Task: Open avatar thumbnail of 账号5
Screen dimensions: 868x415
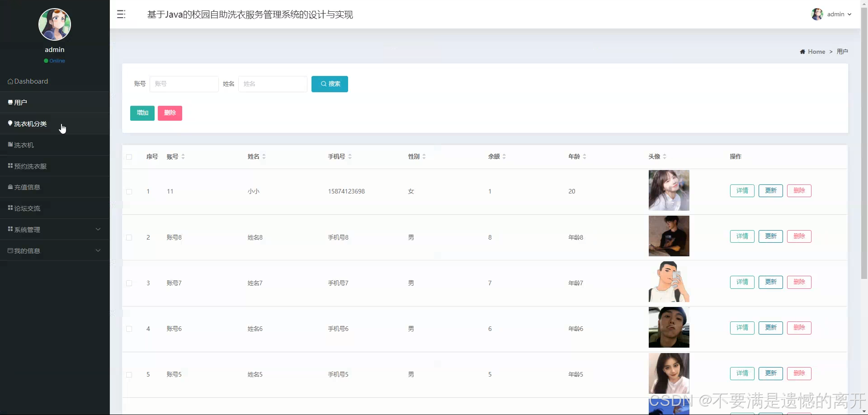Action: click(x=669, y=373)
